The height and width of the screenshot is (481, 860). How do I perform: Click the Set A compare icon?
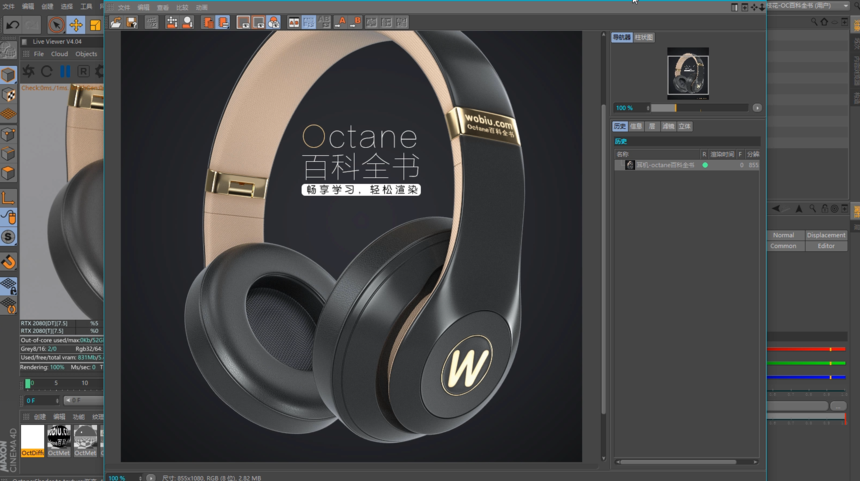(341, 22)
